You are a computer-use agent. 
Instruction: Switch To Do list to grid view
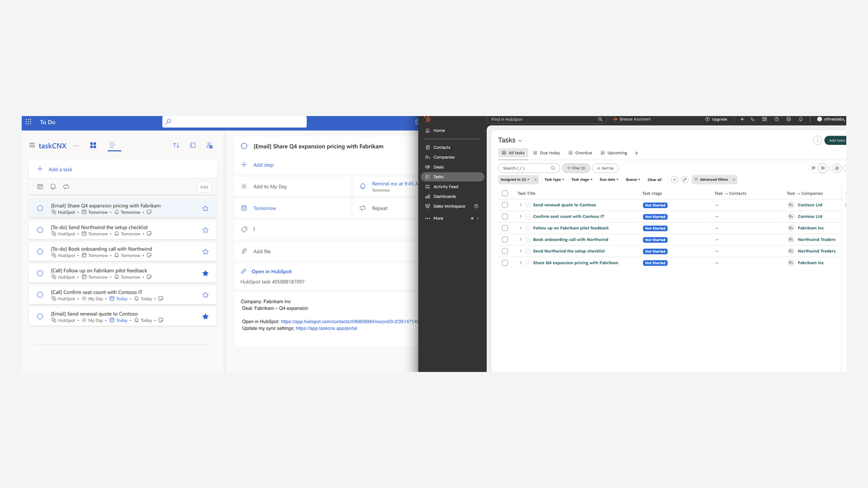click(93, 145)
